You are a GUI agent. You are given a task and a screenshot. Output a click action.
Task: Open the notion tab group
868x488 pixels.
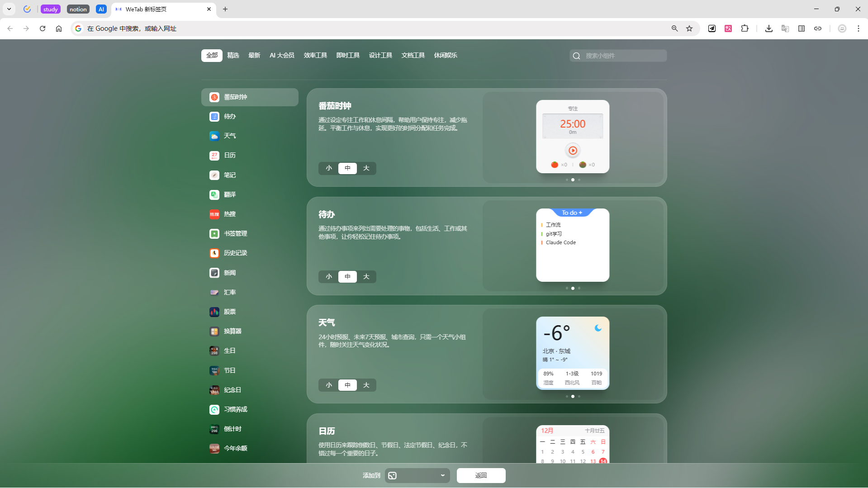[78, 9]
